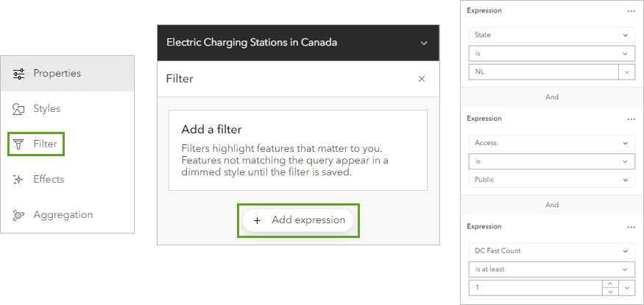644x305 pixels.
Task: Click the Properties sliders icon
Action: (19, 74)
